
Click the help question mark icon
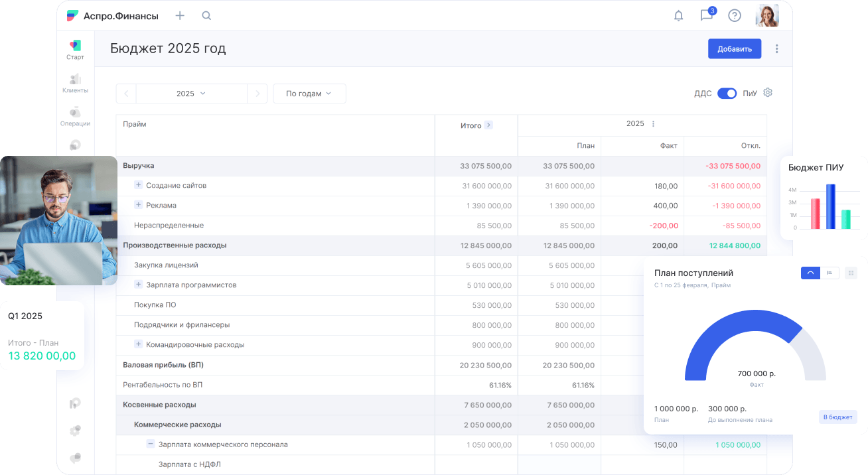click(735, 16)
